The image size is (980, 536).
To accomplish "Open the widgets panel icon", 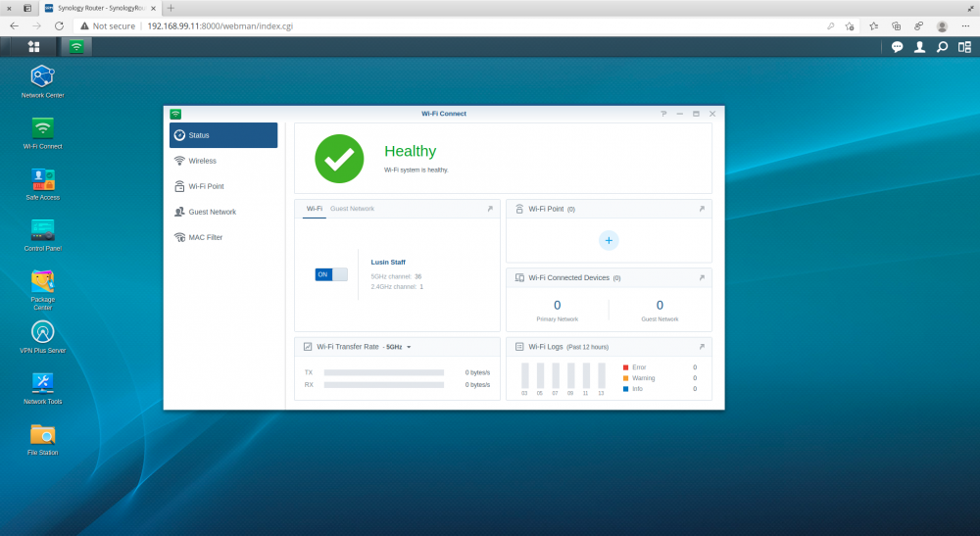I will pyautogui.click(x=964, y=47).
